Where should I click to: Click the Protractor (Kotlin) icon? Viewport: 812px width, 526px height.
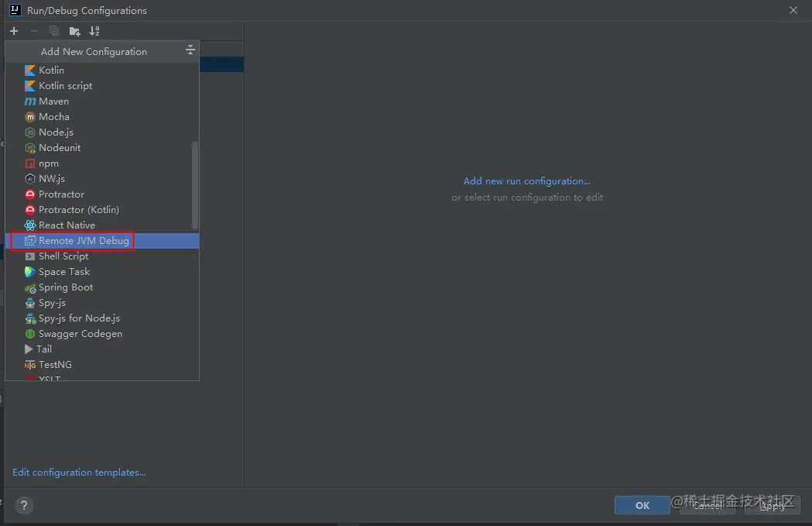(x=30, y=210)
